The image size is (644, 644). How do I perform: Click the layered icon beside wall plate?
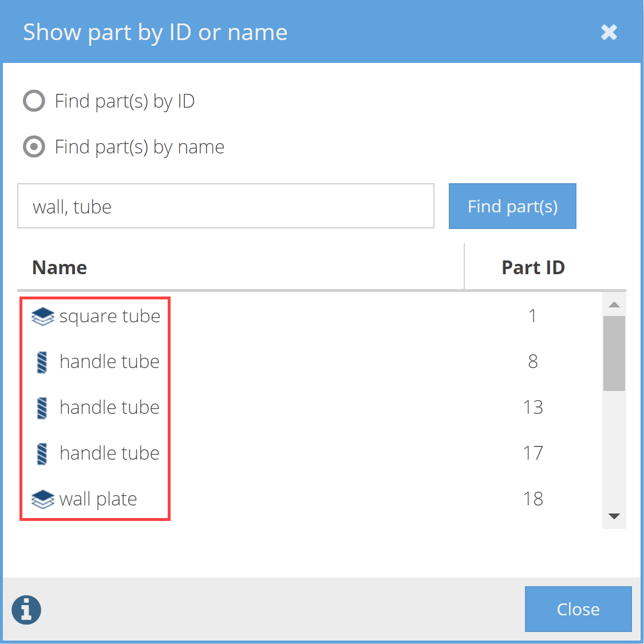tap(42, 499)
